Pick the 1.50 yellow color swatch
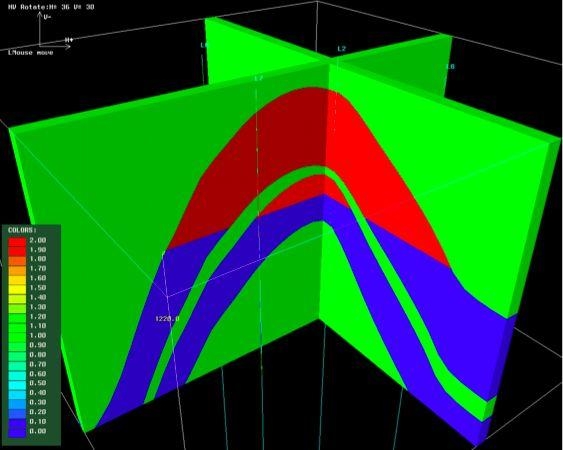Screen dimensions: 563x450 [17, 288]
